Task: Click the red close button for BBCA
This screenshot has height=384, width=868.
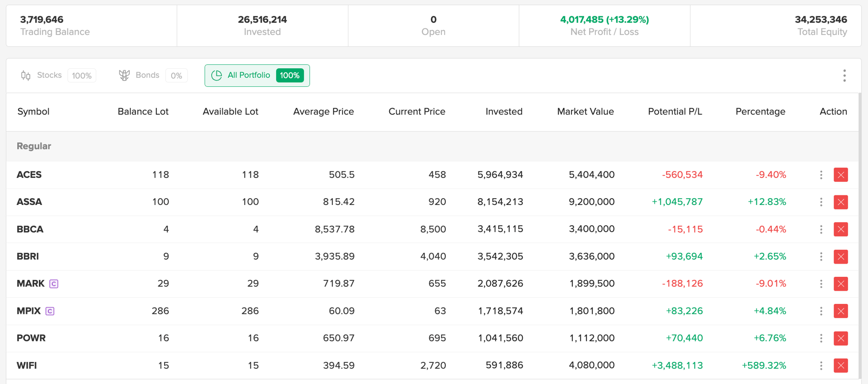Action: (841, 229)
